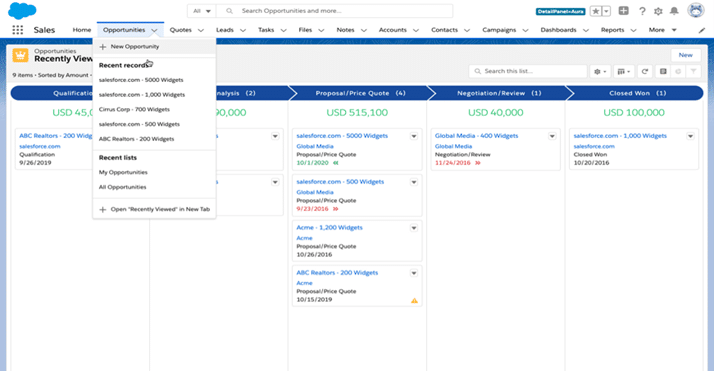Image resolution: width=714 pixels, height=371 pixels.
Task: Expand the Tasks tab chevron
Action: (283, 30)
